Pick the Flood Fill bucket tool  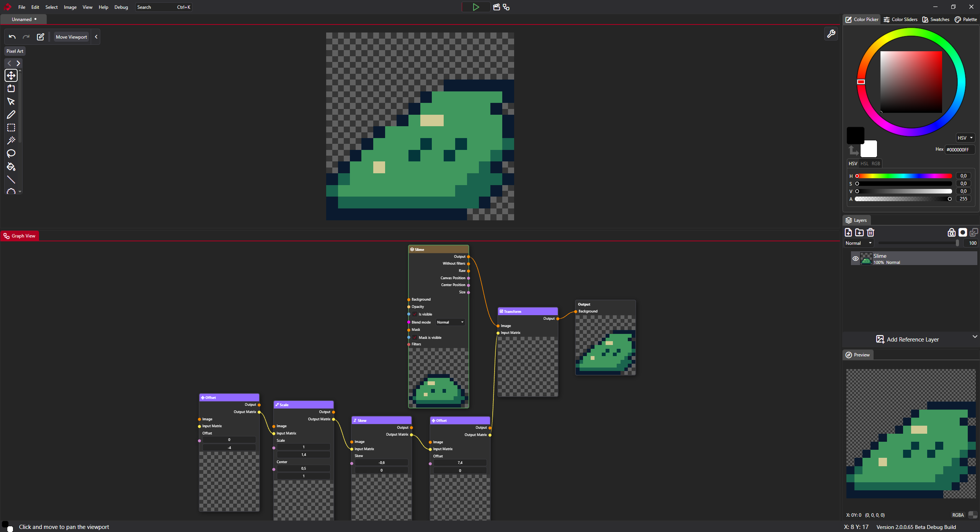click(x=11, y=167)
